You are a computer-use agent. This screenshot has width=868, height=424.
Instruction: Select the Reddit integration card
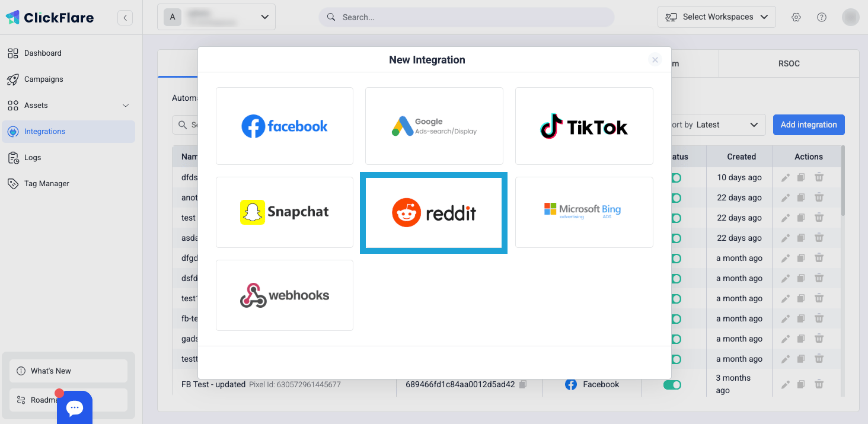[x=434, y=212]
